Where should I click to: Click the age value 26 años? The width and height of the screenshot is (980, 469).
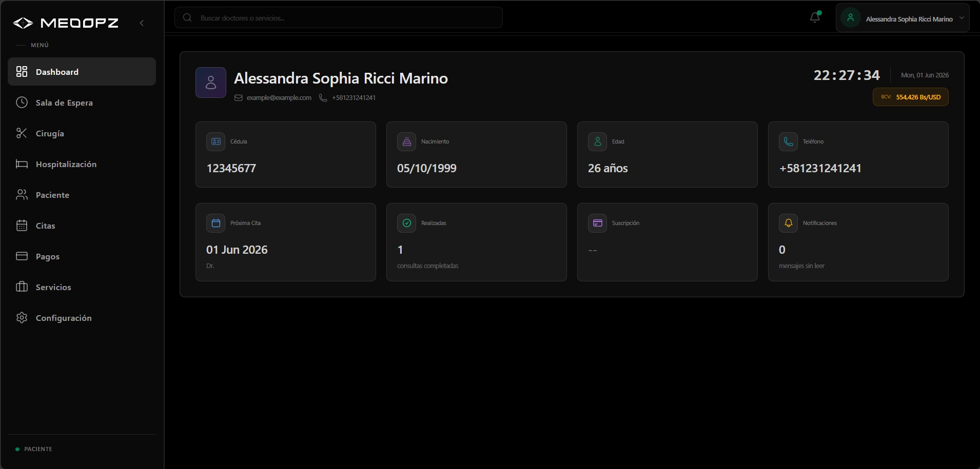(608, 168)
